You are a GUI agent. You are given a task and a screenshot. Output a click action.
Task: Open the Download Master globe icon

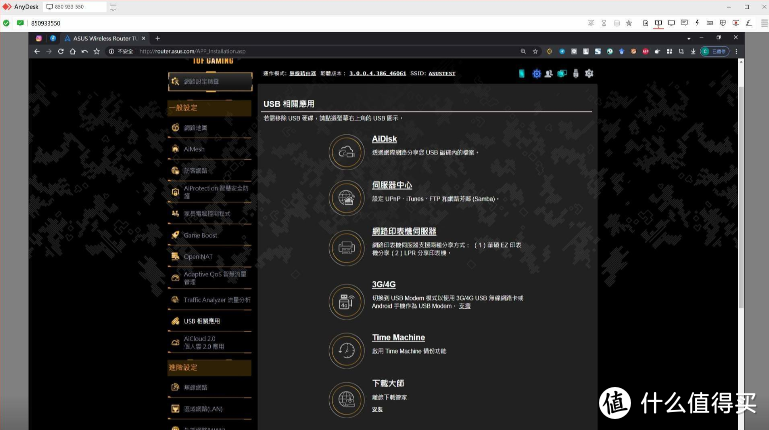(347, 400)
